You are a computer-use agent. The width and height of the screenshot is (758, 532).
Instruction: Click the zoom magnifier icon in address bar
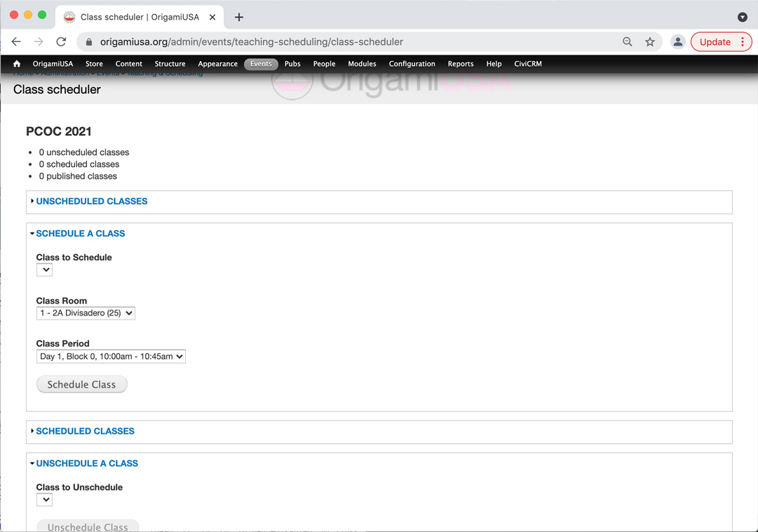tap(628, 42)
